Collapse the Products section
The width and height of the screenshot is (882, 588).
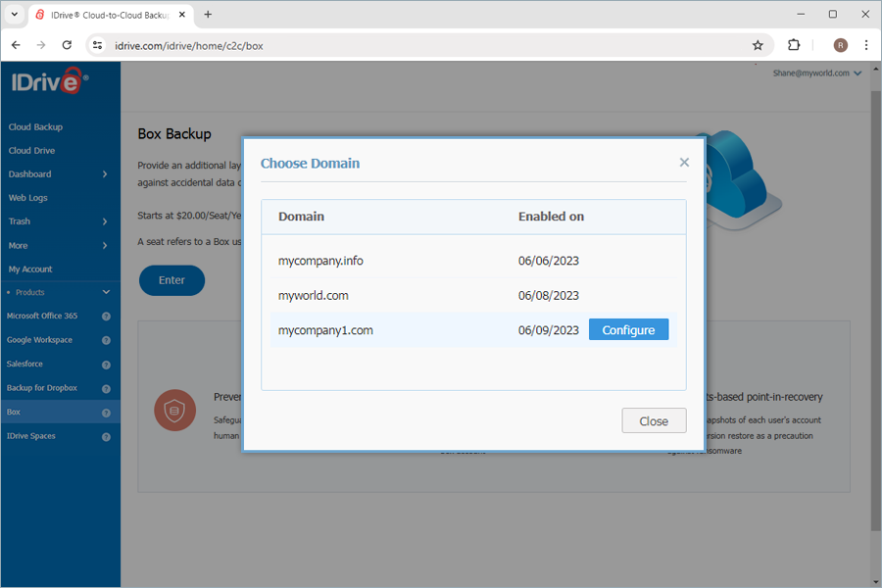tap(105, 292)
